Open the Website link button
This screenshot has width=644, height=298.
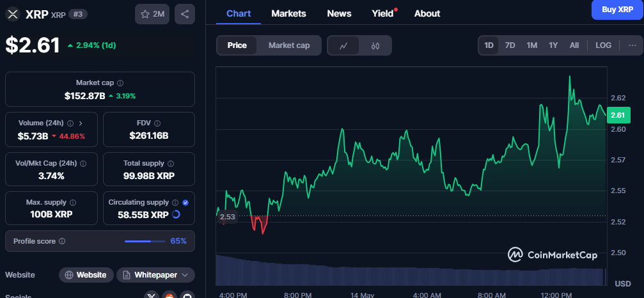click(x=87, y=275)
